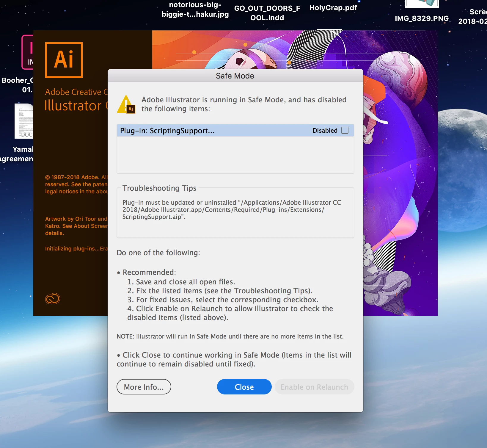Click the IMG_8329.PNG thumbnail
Viewport: 487px width, 448px height.
(422, 4)
